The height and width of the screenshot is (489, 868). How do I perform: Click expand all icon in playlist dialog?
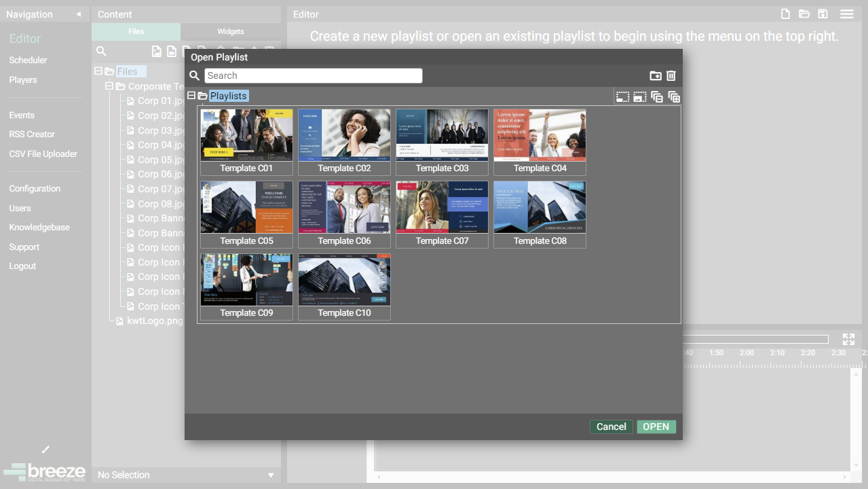(x=674, y=97)
